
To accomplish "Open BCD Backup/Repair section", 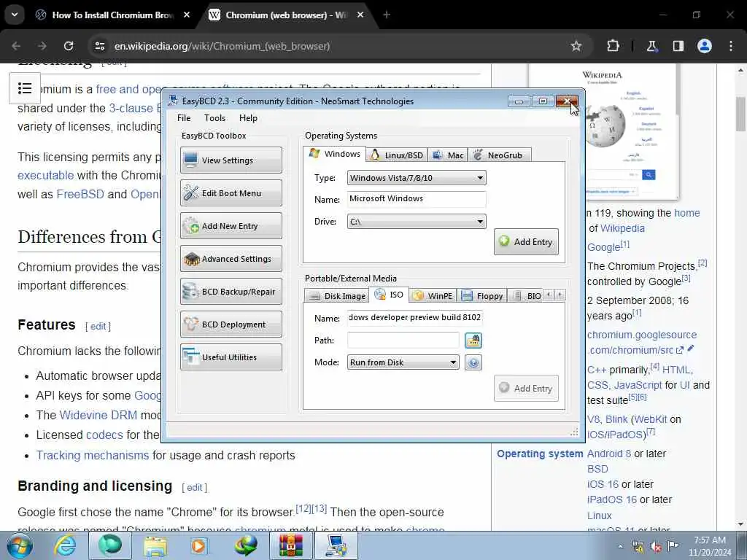I will [231, 292].
